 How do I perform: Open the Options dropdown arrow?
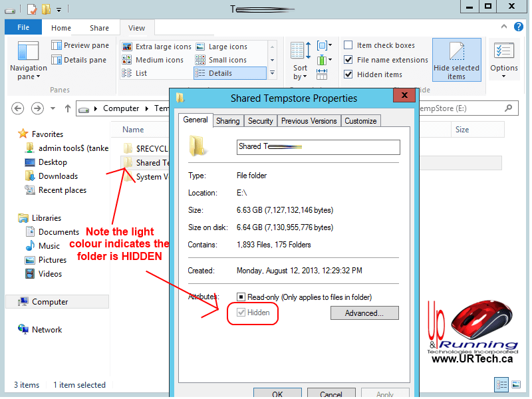(x=504, y=76)
